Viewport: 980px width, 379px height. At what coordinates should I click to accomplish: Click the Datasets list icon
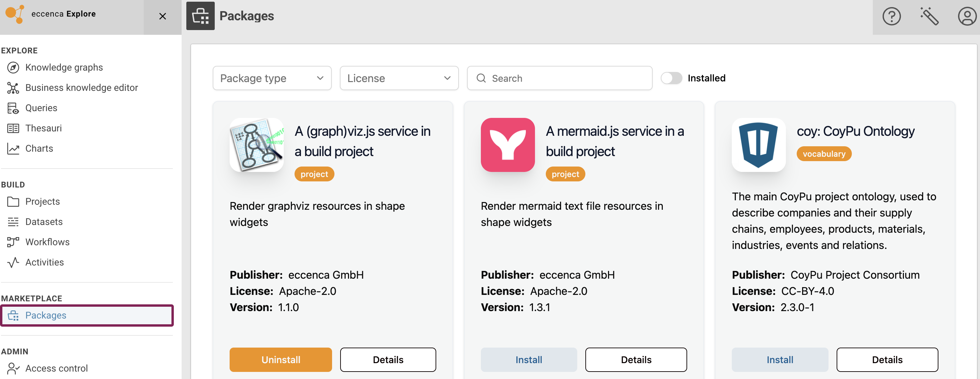coord(13,222)
